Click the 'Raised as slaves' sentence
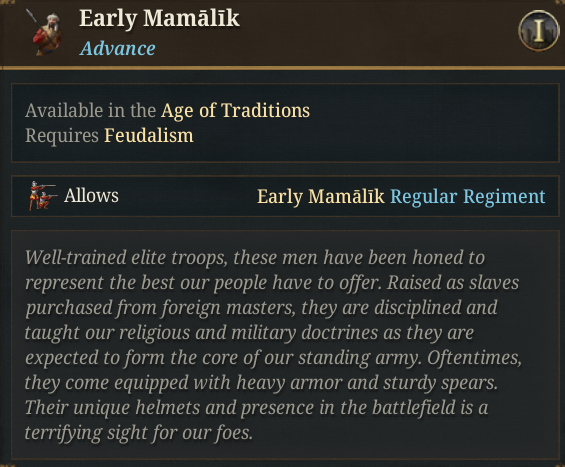This screenshot has height=467, width=565. click(x=453, y=283)
